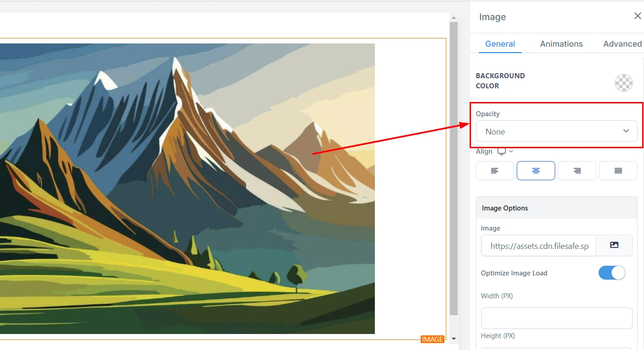Click the image URL input field

(x=539, y=246)
